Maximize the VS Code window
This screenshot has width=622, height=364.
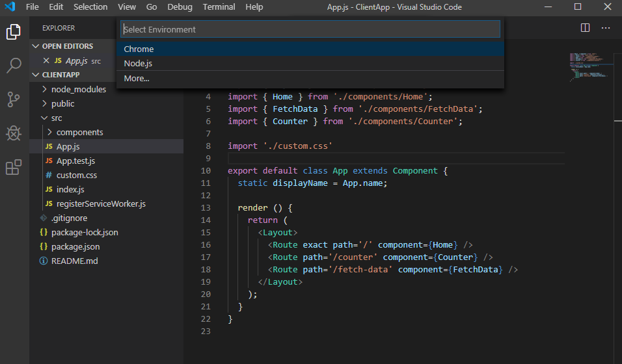point(578,6)
